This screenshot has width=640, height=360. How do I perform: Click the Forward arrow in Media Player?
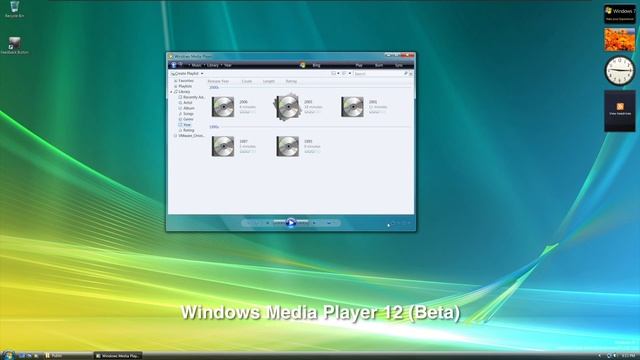click(x=180, y=65)
